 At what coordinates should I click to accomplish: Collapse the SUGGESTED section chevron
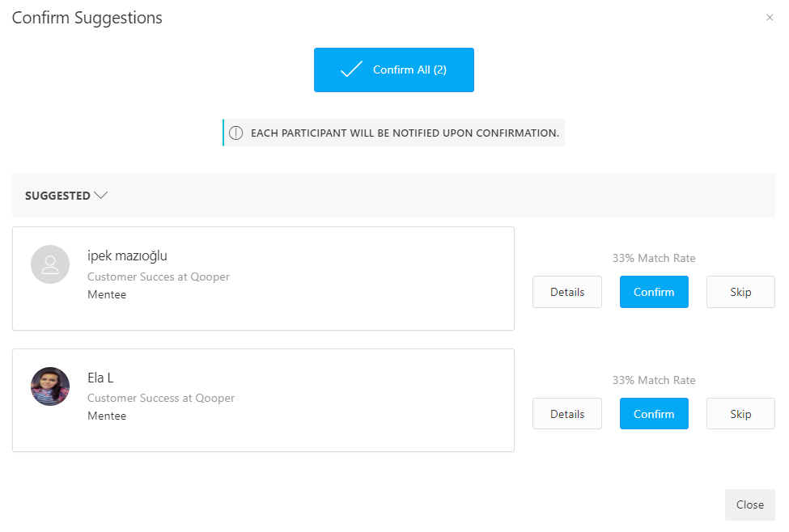coord(101,195)
